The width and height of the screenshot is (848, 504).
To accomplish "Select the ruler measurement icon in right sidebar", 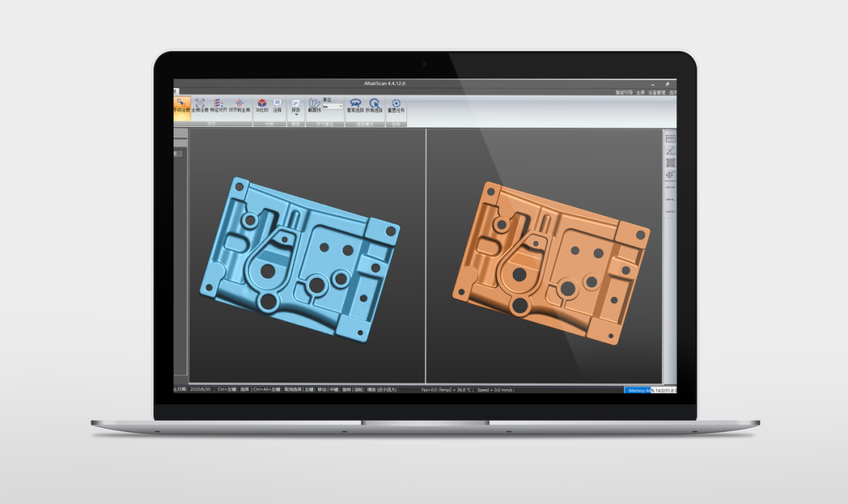I will point(672,138).
